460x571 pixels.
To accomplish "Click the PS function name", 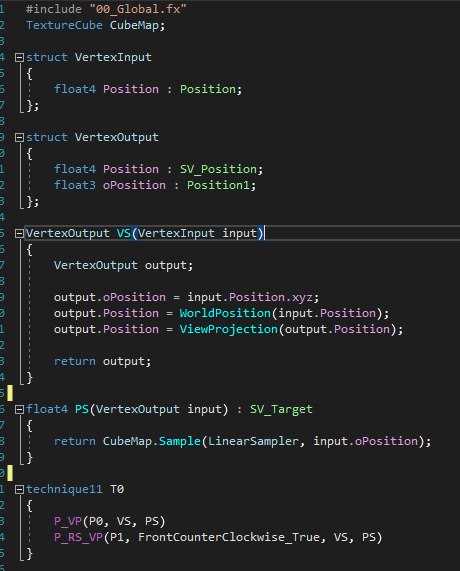I will point(82,409).
